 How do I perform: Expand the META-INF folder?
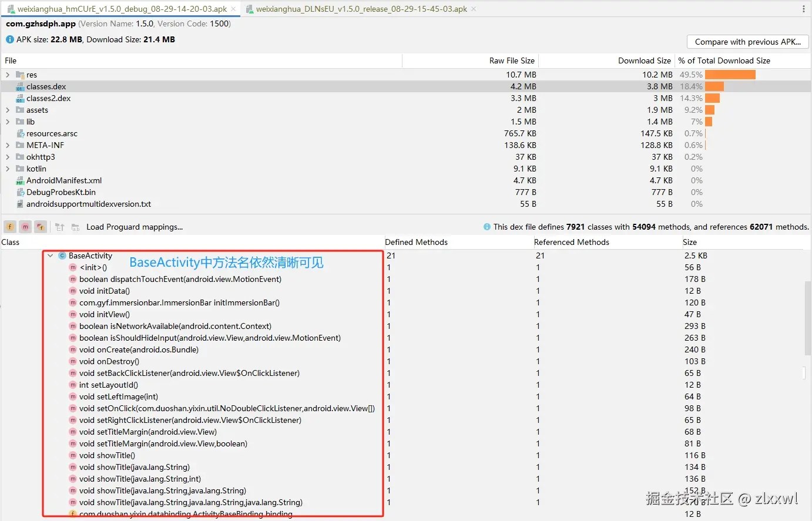(x=8, y=145)
